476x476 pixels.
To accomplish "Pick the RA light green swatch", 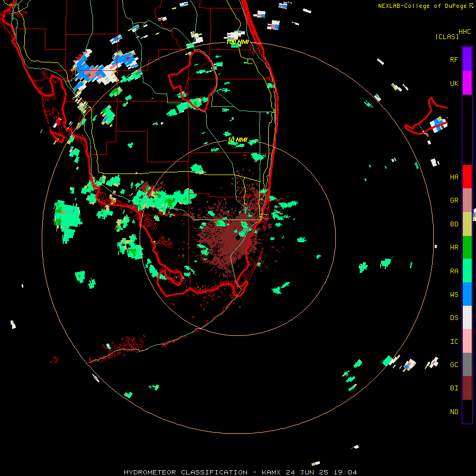I will coord(467,271).
